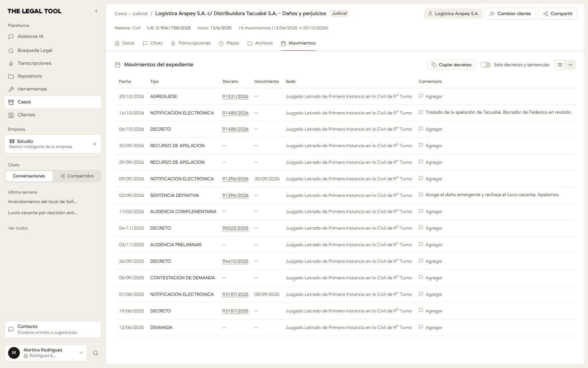The height and width of the screenshot is (368, 588).
Task: Switch to Chats tab
Action: click(x=153, y=43)
